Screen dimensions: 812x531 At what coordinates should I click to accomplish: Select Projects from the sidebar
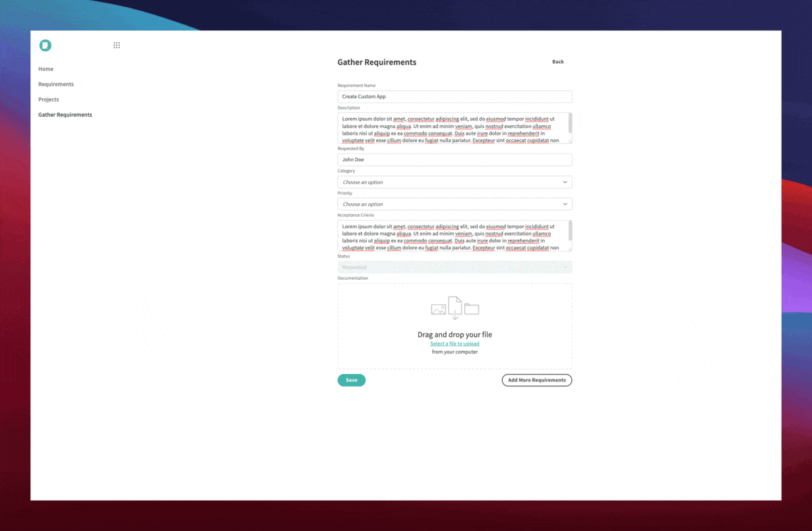[x=48, y=99]
